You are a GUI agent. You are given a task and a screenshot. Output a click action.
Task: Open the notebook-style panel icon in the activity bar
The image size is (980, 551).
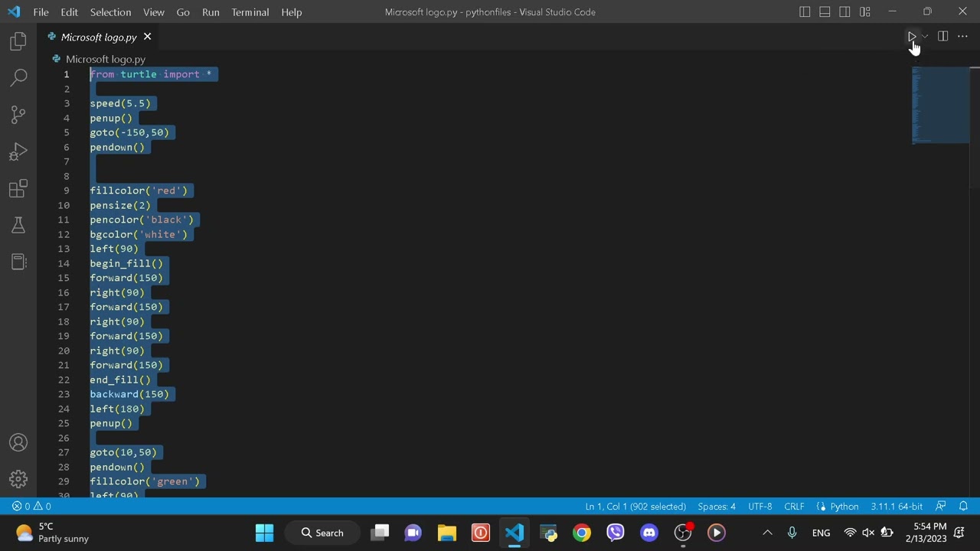point(18,262)
